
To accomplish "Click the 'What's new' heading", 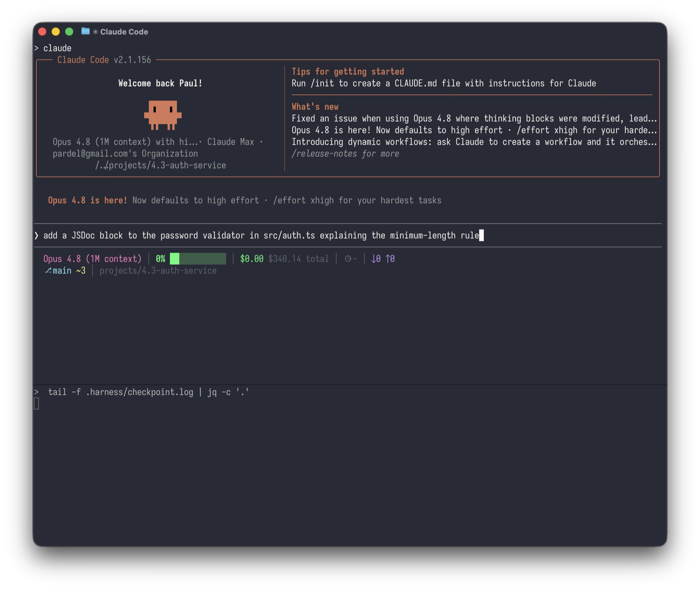I will (x=315, y=107).
